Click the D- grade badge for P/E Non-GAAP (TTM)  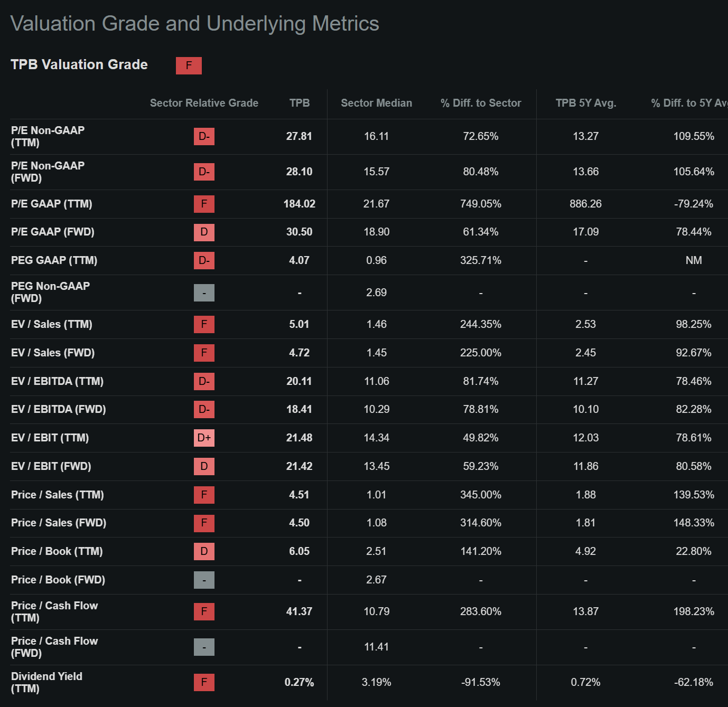coord(204,136)
